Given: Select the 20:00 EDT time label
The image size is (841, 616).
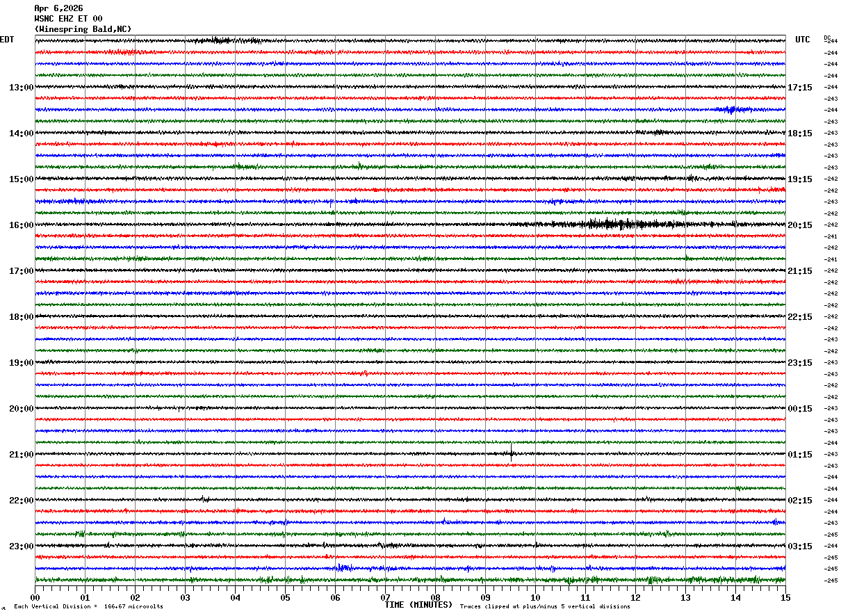Looking at the screenshot, I should click(21, 409).
